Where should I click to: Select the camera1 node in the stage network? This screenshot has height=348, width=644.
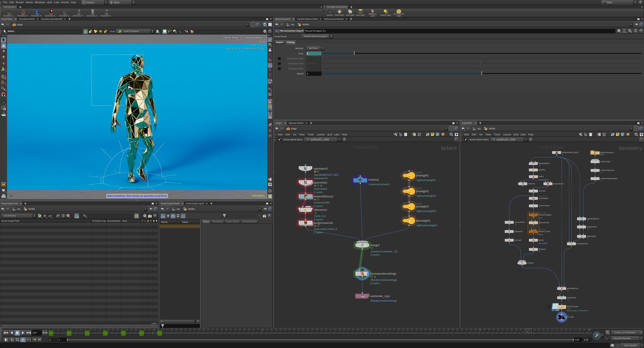click(360, 180)
